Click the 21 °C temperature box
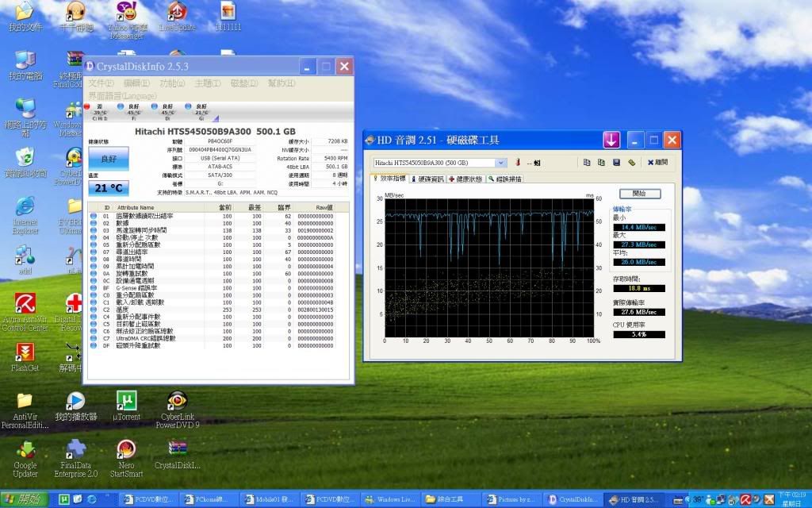Screen dimensions: 812x508 (108, 188)
